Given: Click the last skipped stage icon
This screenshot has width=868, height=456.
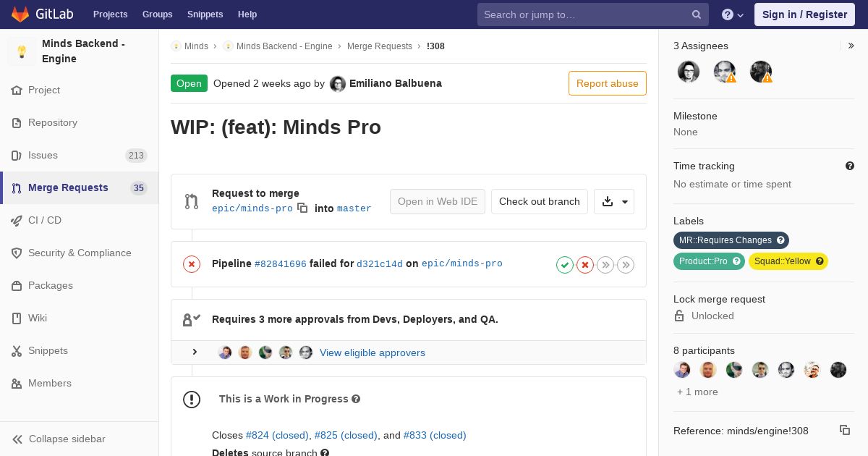Looking at the screenshot, I should point(626,265).
